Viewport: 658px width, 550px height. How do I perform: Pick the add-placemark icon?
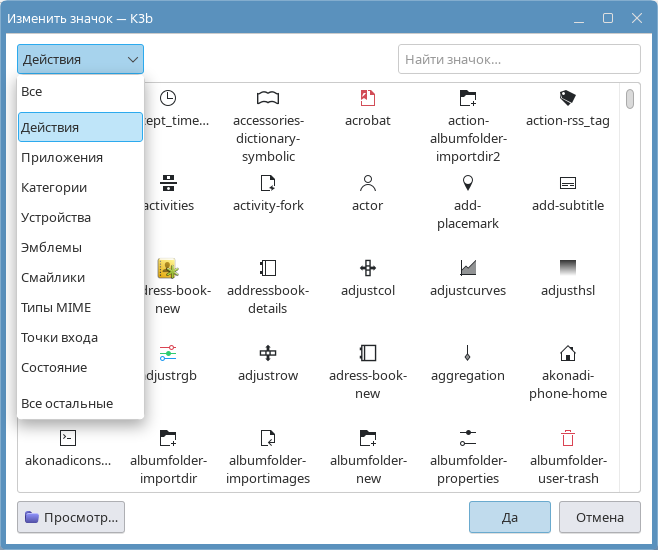coord(467,183)
